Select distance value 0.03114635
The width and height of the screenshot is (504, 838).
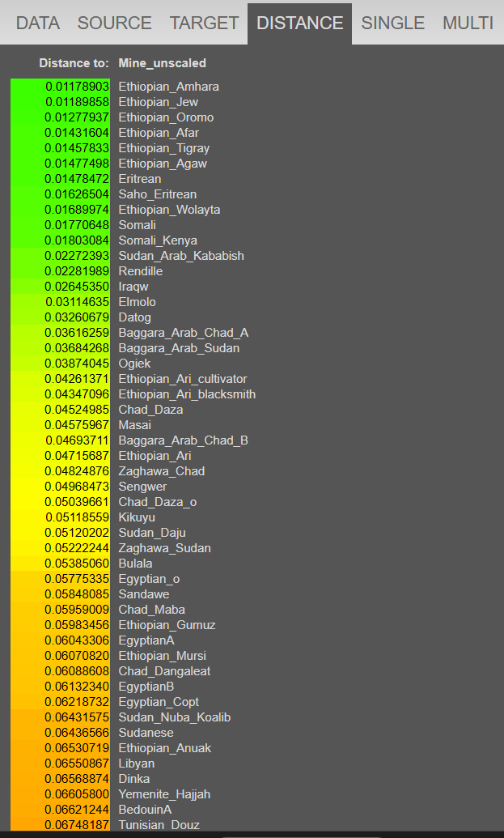[78, 303]
